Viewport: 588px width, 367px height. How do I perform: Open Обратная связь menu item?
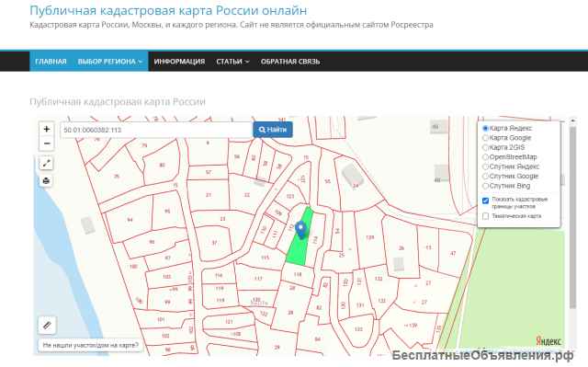pyautogui.click(x=290, y=62)
